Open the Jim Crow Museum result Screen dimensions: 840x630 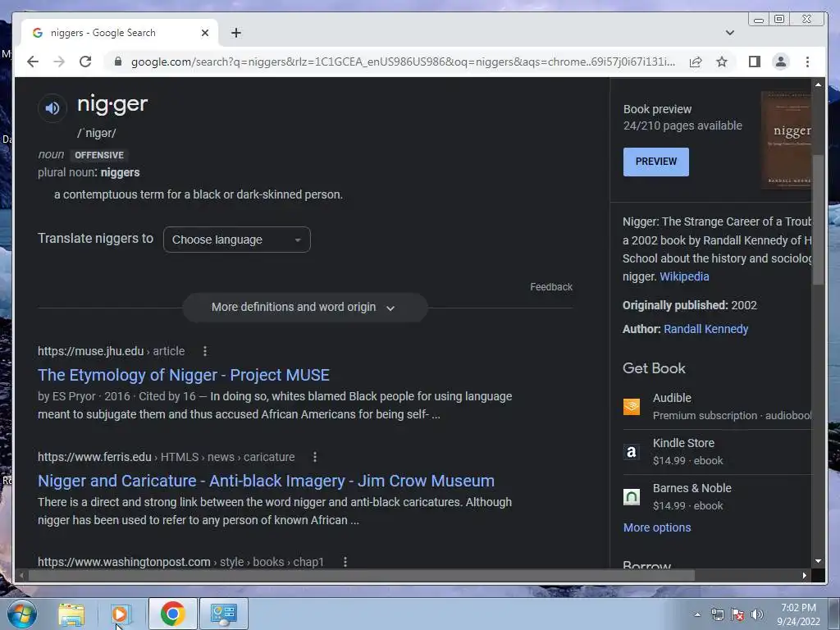[266, 481]
